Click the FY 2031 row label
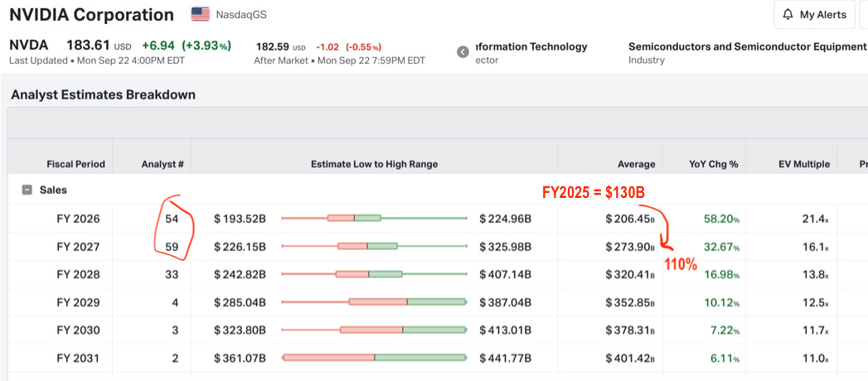868x381 pixels. [x=78, y=359]
